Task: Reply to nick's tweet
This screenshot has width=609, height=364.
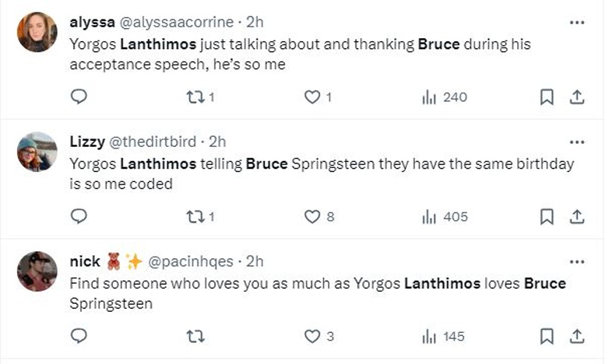Action: tap(78, 336)
